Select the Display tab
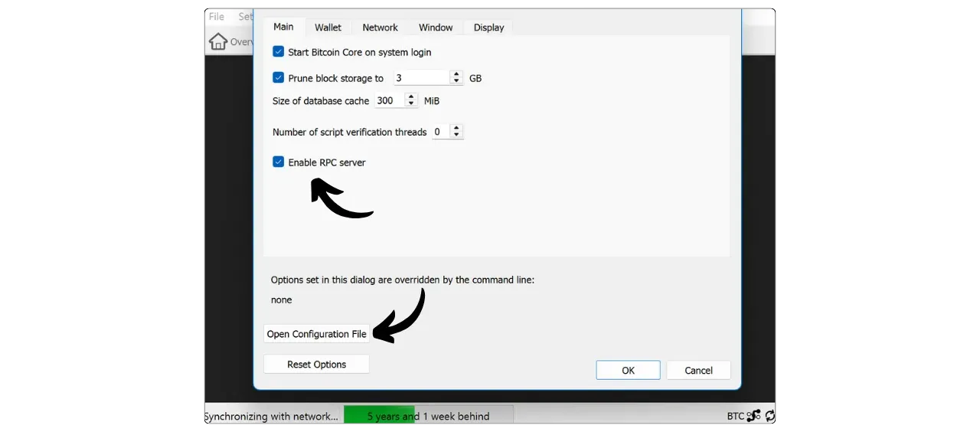The height and width of the screenshot is (432, 980). (x=488, y=28)
